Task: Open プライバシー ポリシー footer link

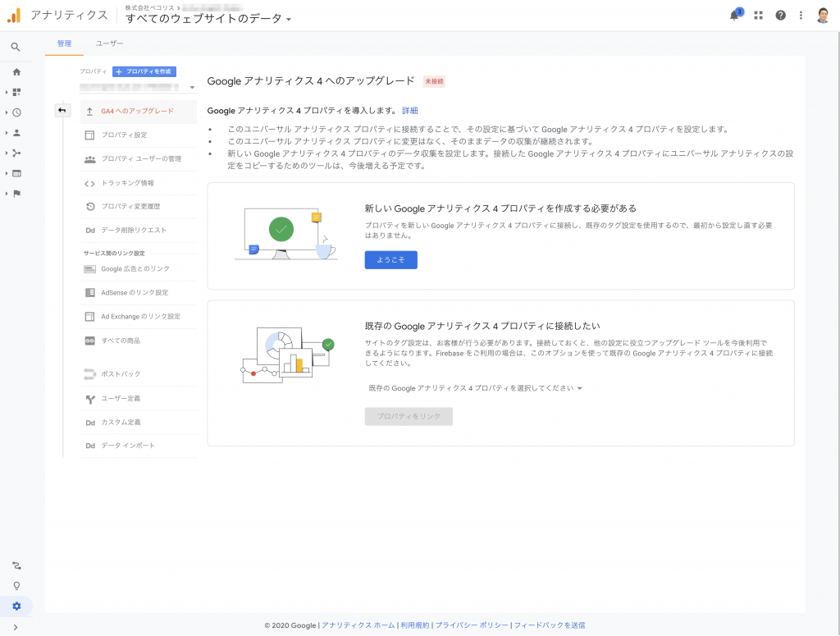Action: click(x=472, y=625)
